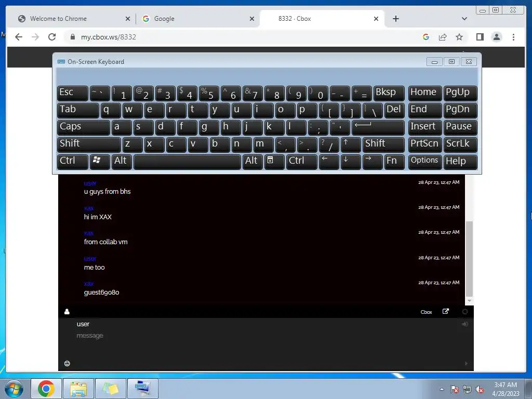Click the Options key on the keyboard
532x399 pixels.
pos(425,162)
